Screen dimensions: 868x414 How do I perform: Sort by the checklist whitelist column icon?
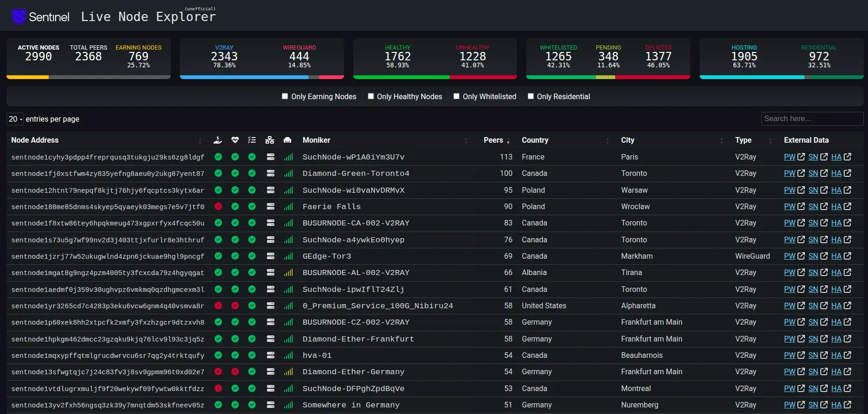(252, 140)
